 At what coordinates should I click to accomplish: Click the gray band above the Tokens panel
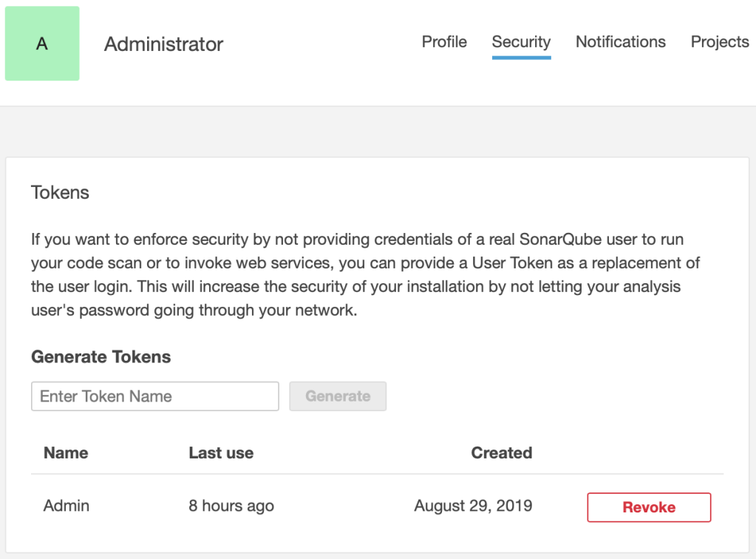point(378,132)
